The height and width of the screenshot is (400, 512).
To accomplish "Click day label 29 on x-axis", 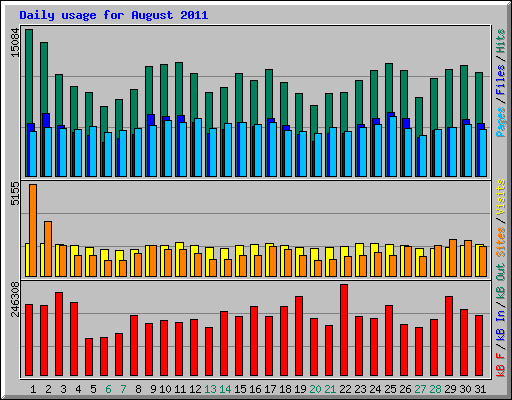I will click(450, 389).
